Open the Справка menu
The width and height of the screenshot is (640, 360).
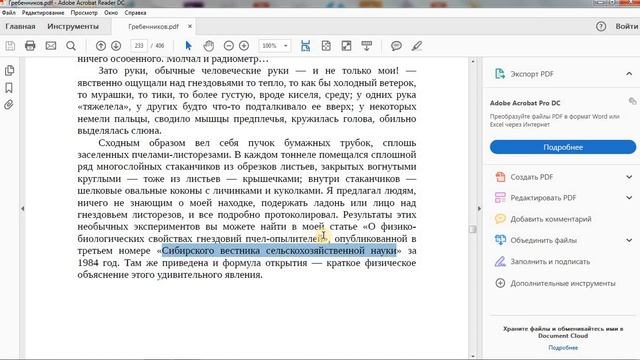pos(135,13)
